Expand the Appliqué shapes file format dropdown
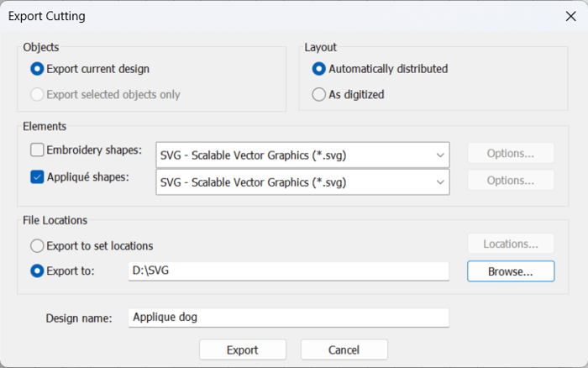 pyautogui.click(x=302, y=182)
